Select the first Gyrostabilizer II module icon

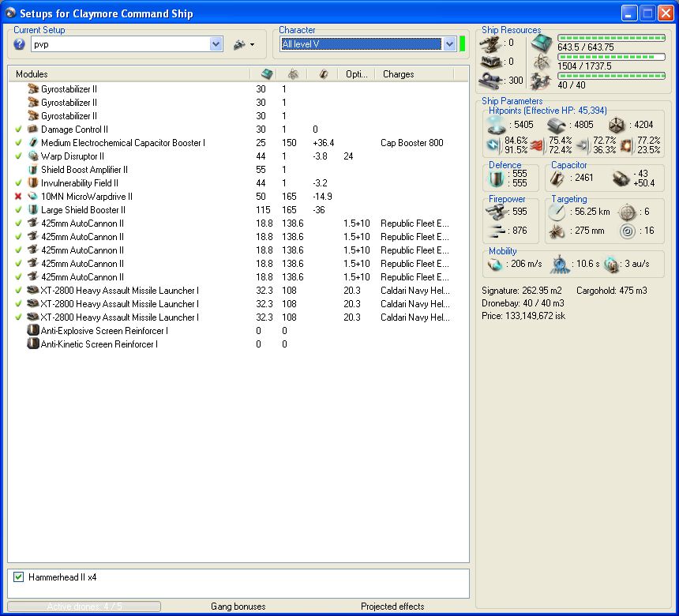click(x=33, y=88)
